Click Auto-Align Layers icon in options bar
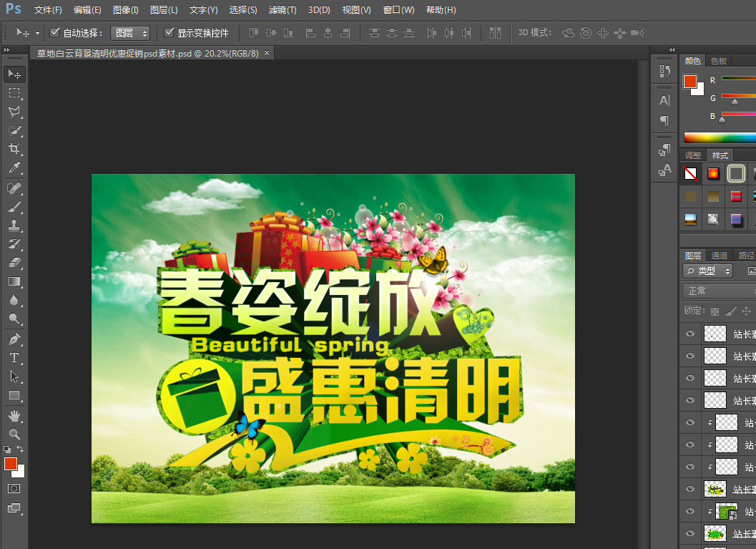This screenshot has width=756, height=549. 495,33
